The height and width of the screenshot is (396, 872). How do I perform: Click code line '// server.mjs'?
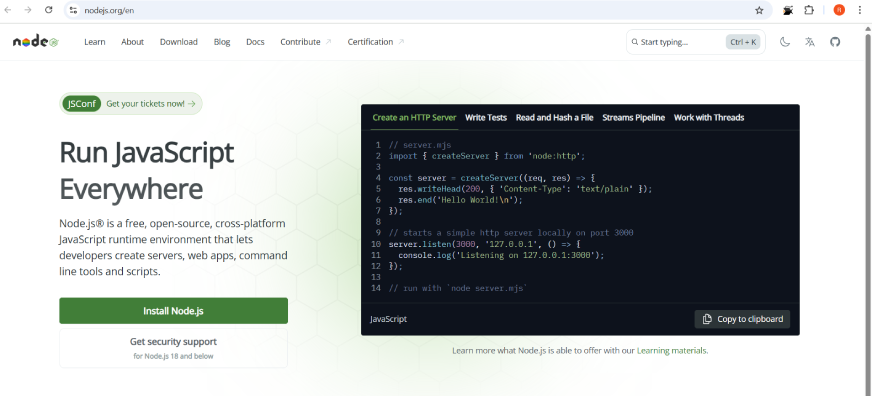coord(420,145)
